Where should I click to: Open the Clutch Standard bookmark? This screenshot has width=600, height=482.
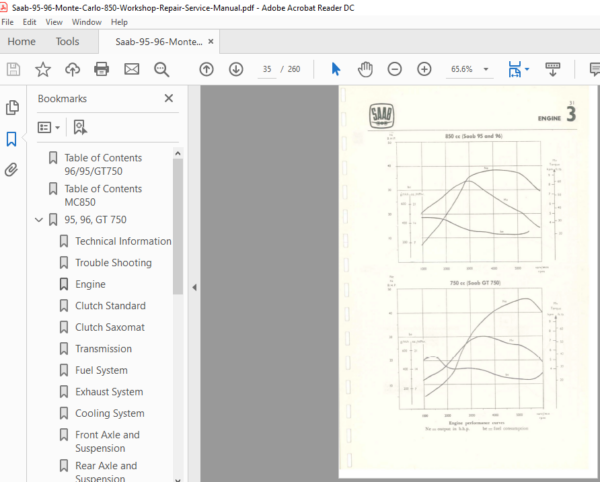click(x=110, y=306)
